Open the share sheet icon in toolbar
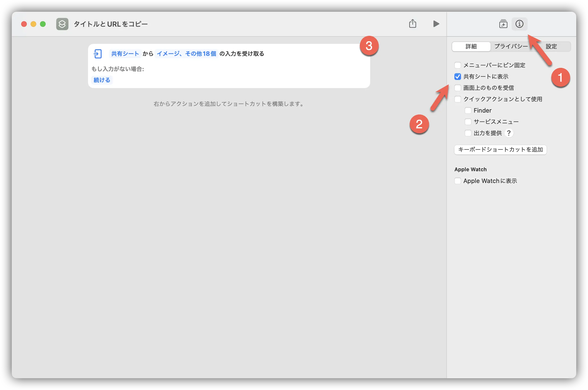 413,24
